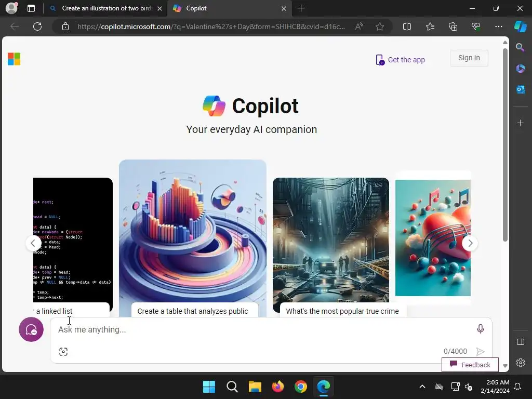Image resolution: width=532 pixels, height=399 pixels.
Task: Click the scrollbar down arrow
Action: pyautogui.click(x=505, y=366)
